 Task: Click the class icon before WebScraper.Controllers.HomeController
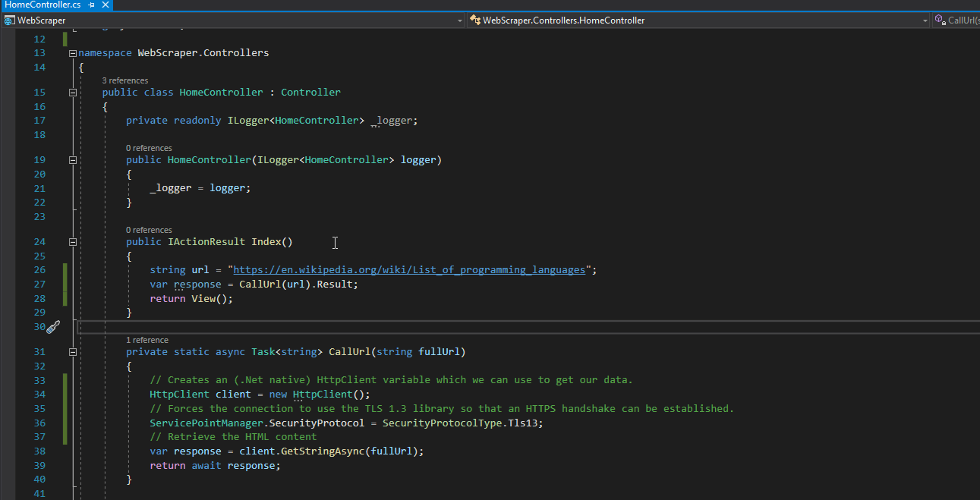pos(474,20)
